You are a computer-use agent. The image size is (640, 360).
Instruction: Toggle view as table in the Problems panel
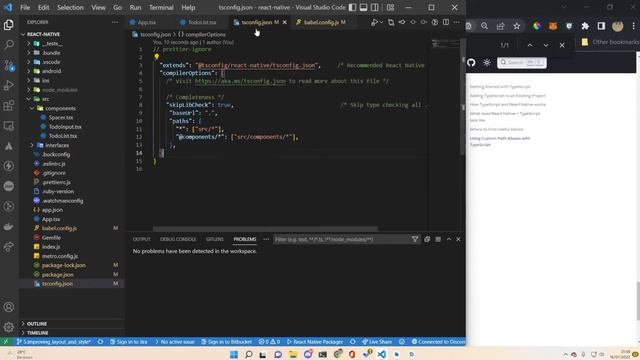click(x=438, y=239)
